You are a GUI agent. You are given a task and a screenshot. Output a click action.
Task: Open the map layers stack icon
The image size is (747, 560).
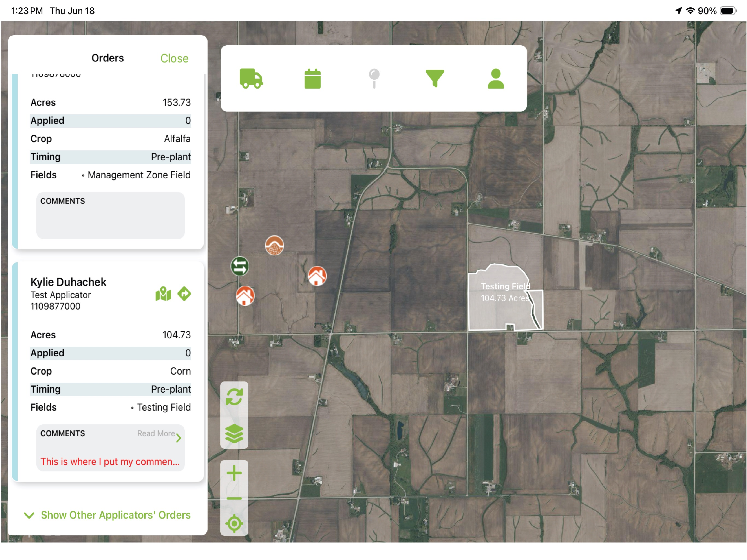(x=234, y=433)
